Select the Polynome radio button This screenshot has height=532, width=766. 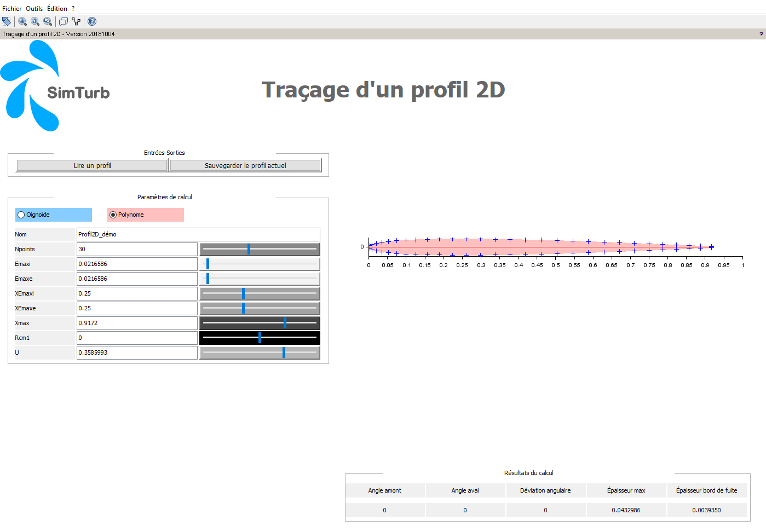[113, 215]
